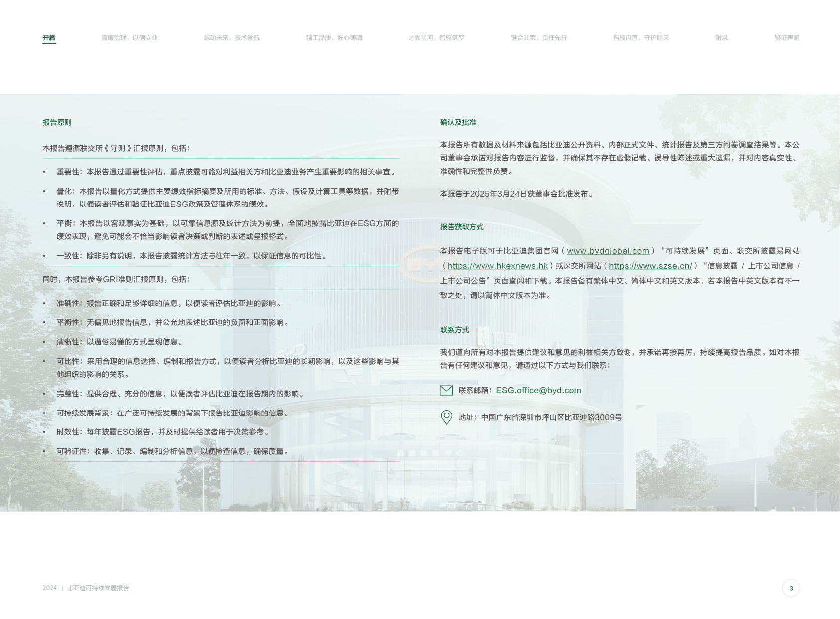This screenshot has width=840, height=619.
Task: Select the 联系方式 heading
Action: coord(454,330)
